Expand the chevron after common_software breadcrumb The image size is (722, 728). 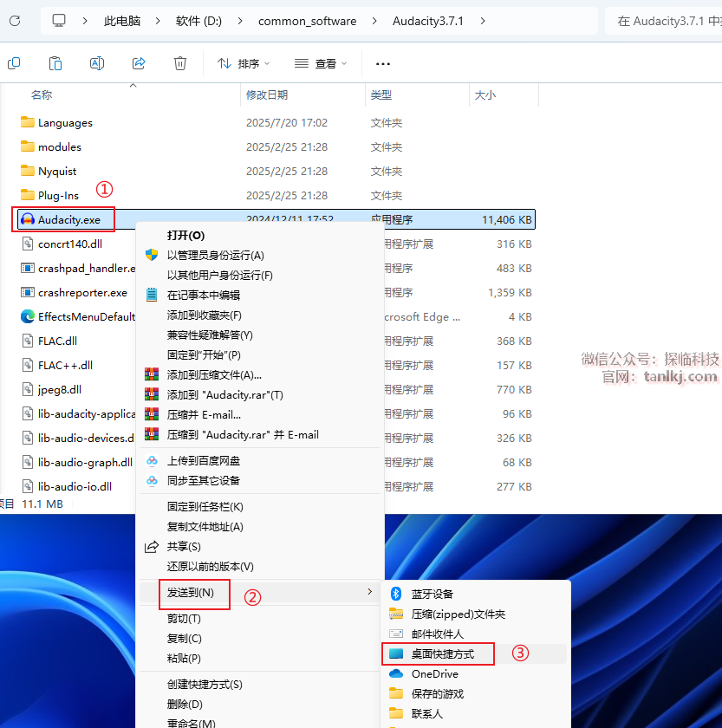point(374,21)
